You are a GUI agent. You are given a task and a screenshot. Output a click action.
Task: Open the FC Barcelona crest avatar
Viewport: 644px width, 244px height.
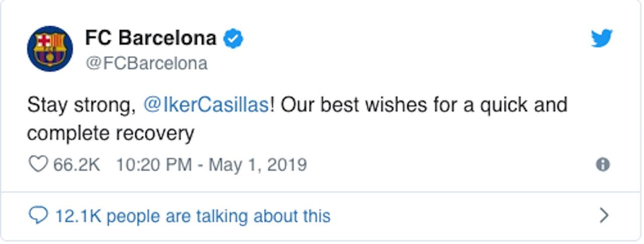(x=50, y=49)
